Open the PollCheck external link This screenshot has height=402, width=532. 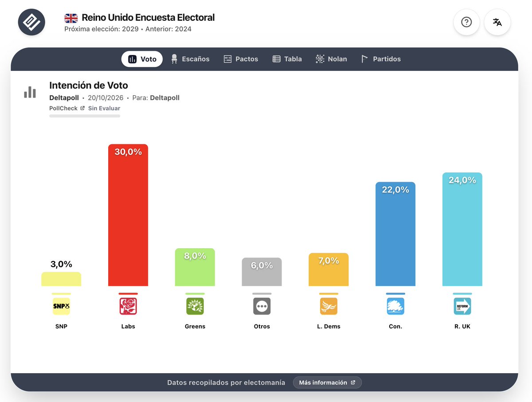67,108
